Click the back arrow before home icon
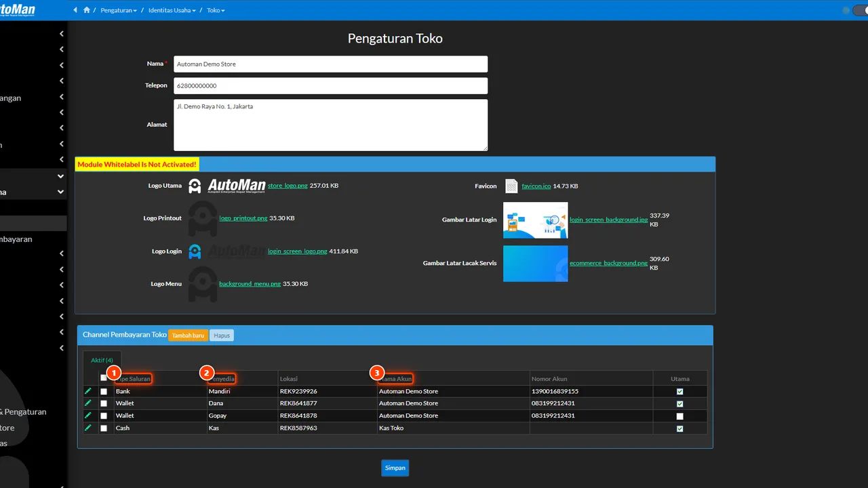The image size is (868, 488). [x=75, y=10]
